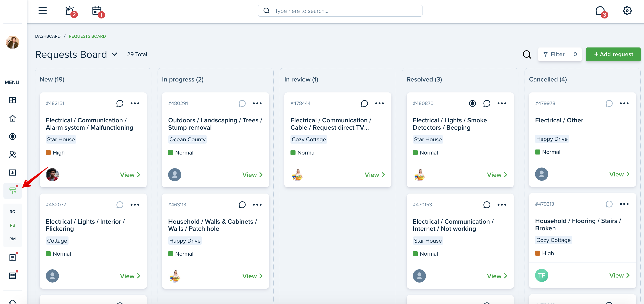Click the global search input field
Image resolution: width=644 pixels, height=304 pixels.
coord(340,11)
